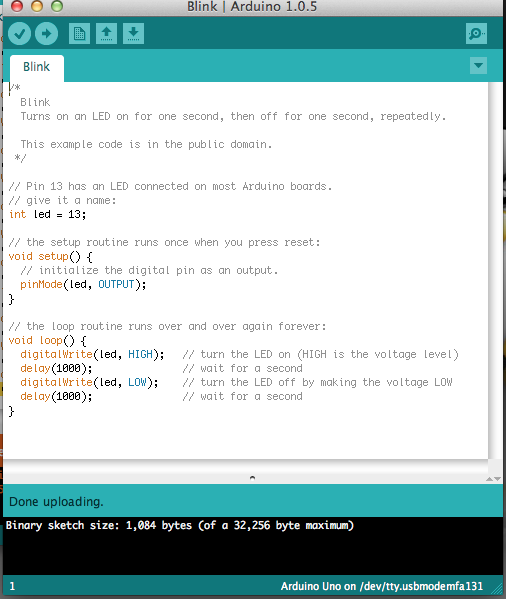Click the 'Done uploading.' status message
The image size is (506, 599).
[56, 502]
